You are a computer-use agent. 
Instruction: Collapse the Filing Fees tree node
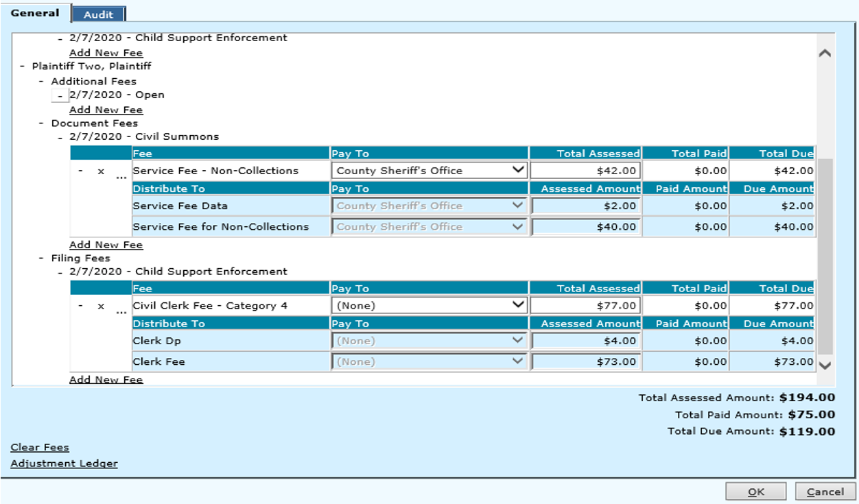point(42,259)
